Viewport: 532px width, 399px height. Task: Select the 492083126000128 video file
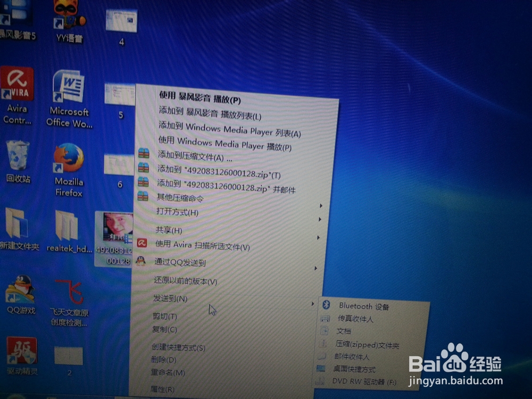114,239
